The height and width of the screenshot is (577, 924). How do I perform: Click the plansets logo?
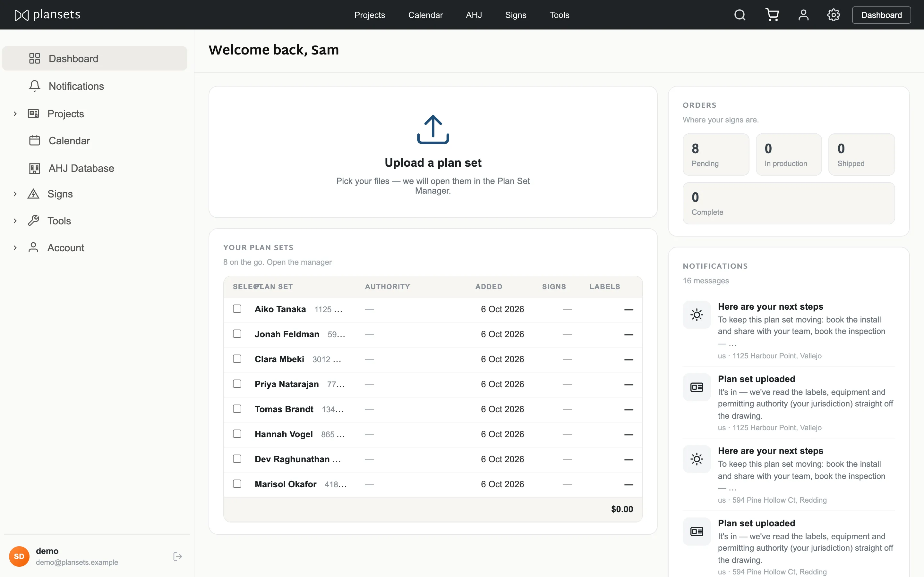(47, 14)
